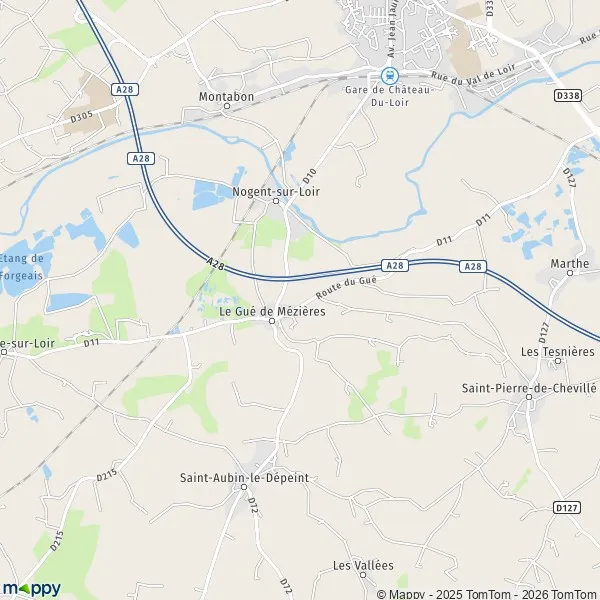The height and width of the screenshot is (600, 600).
Task: Select the Saint-Pierre-de-Chevillé marker
Action: [x=529, y=397]
